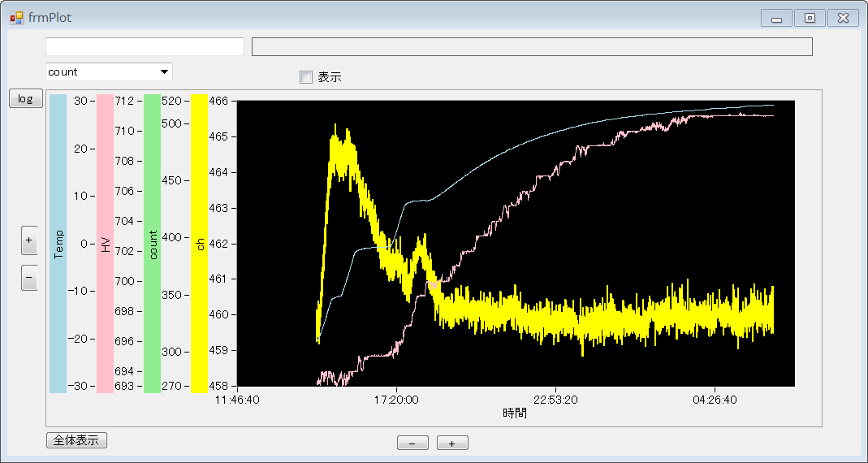The width and height of the screenshot is (868, 463).
Task: Toggle the 表示 checkbox
Action: 306,77
